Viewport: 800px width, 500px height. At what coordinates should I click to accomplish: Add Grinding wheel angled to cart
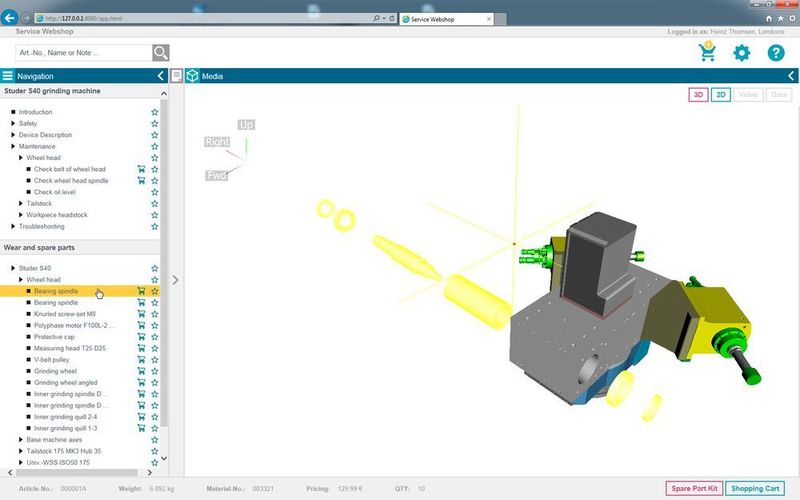pos(141,383)
